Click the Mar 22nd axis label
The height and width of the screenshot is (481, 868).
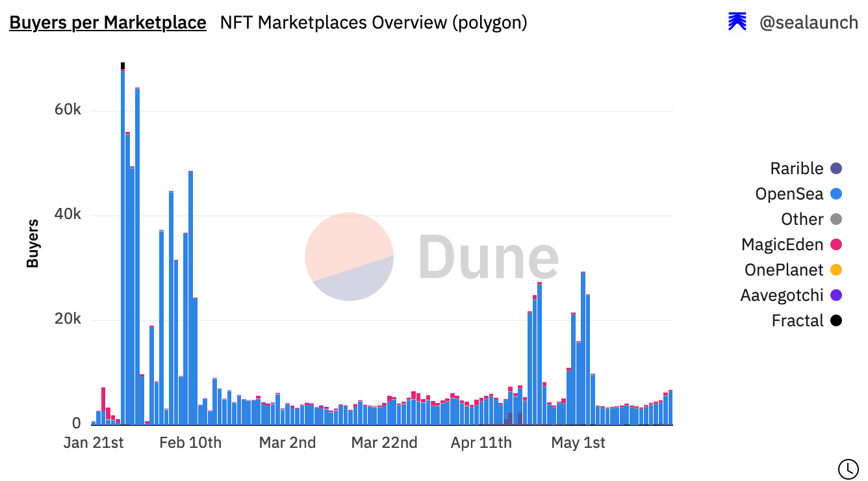coord(384,443)
